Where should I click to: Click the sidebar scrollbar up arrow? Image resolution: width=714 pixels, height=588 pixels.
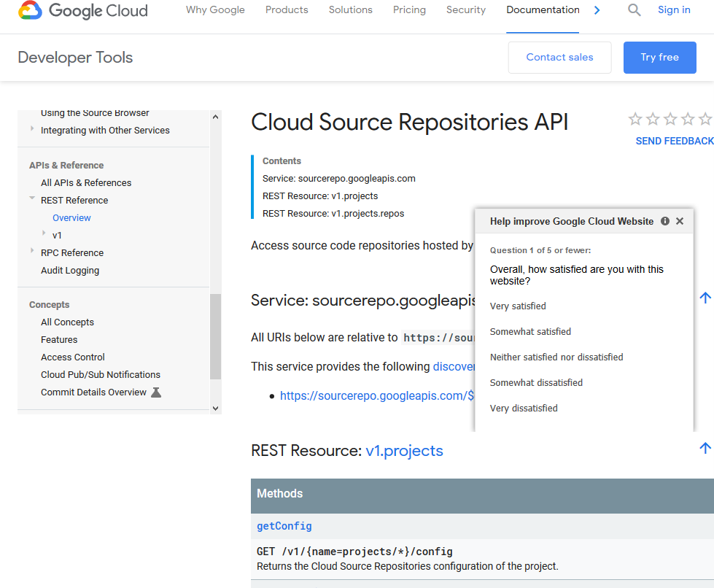click(x=215, y=117)
